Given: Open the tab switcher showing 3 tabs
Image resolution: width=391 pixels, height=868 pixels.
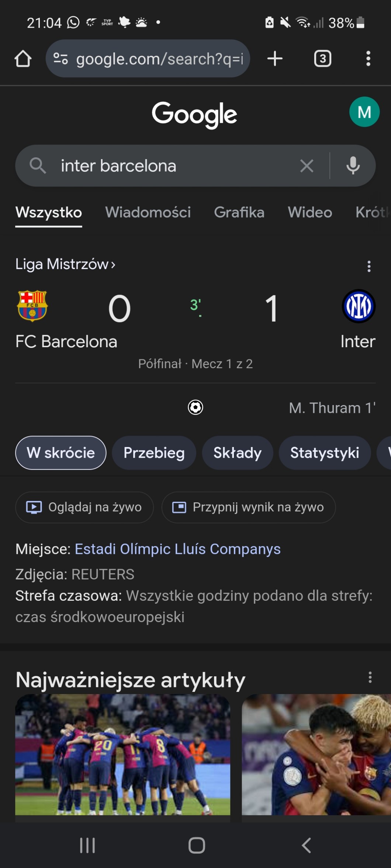Looking at the screenshot, I should tap(322, 59).
